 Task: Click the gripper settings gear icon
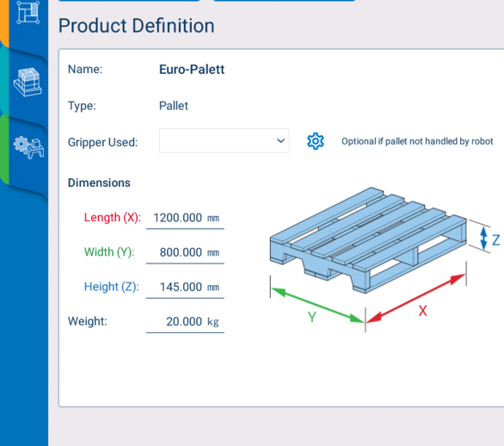click(x=316, y=141)
